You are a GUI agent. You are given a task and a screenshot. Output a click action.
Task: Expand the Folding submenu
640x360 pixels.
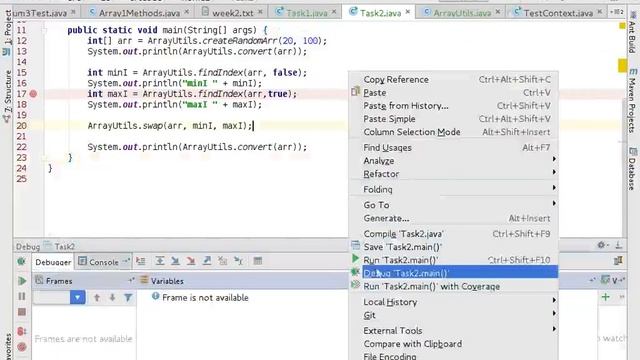click(x=453, y=189)
